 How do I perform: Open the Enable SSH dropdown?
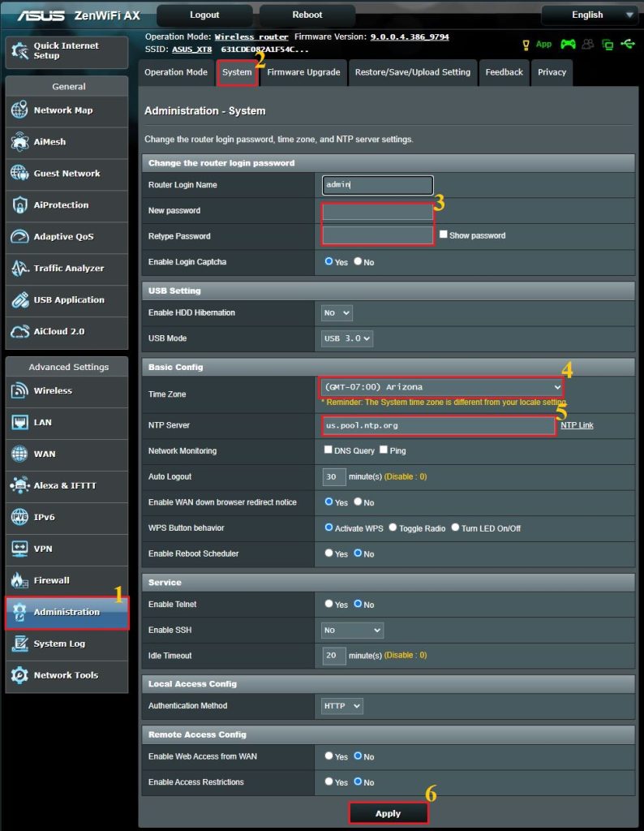pyautogui.click(x=352, y=630)
